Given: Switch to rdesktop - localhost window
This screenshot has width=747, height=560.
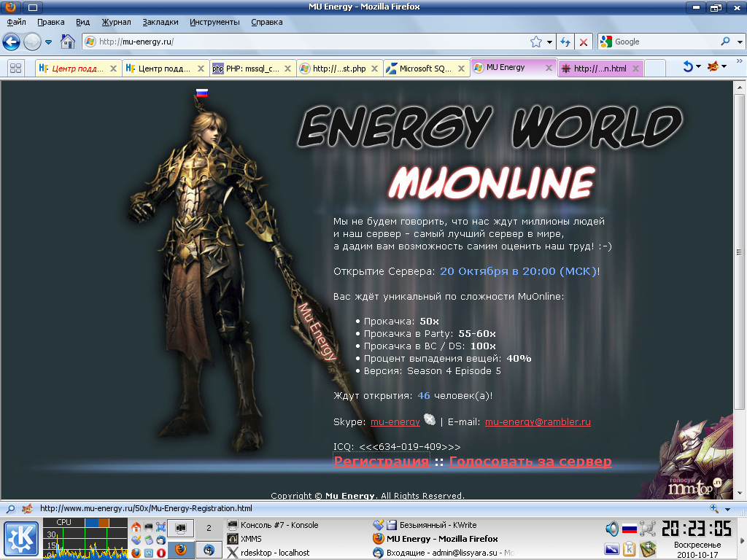Looking at the screenshot, I should pyautogui.click(x=268, y=553).
